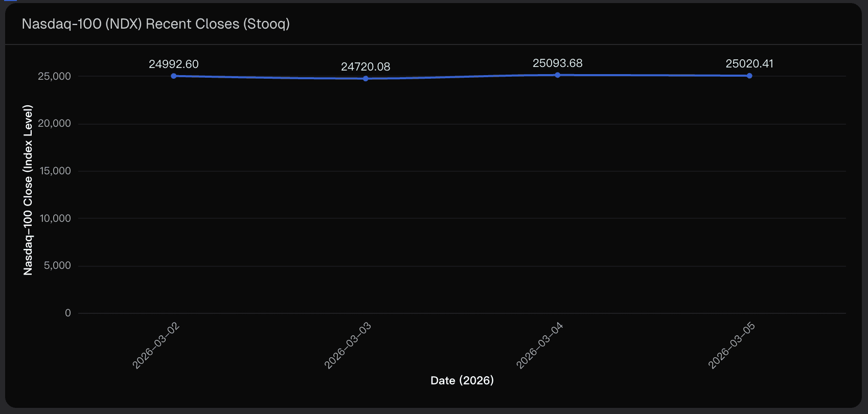
Task: Click the data point labeled 25093.68
Action: click(558, 75)
